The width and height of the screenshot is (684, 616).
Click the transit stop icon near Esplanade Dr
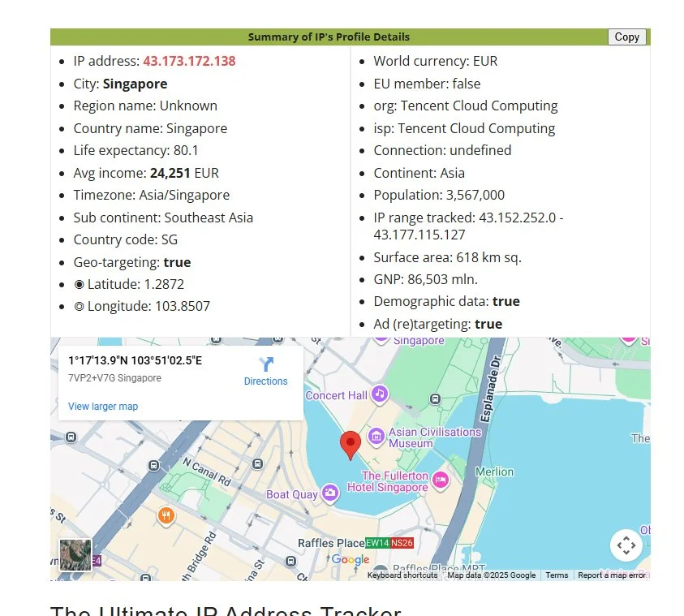435,398
